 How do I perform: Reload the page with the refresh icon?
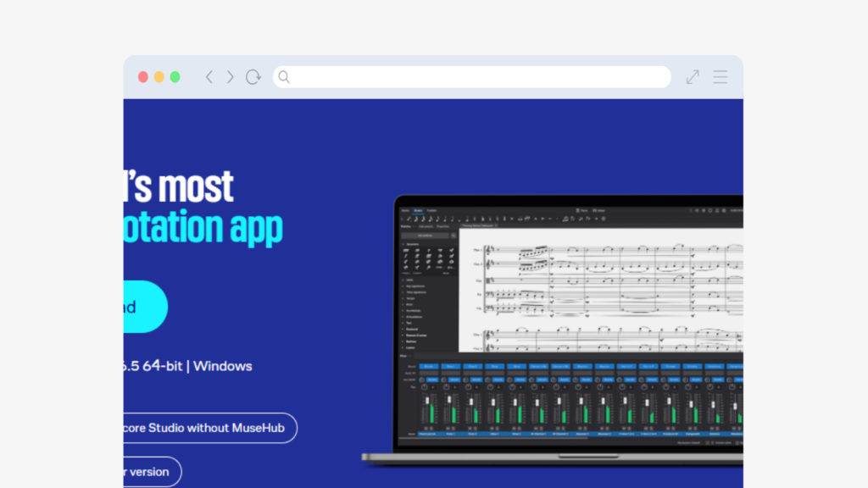tap(253, 77)
